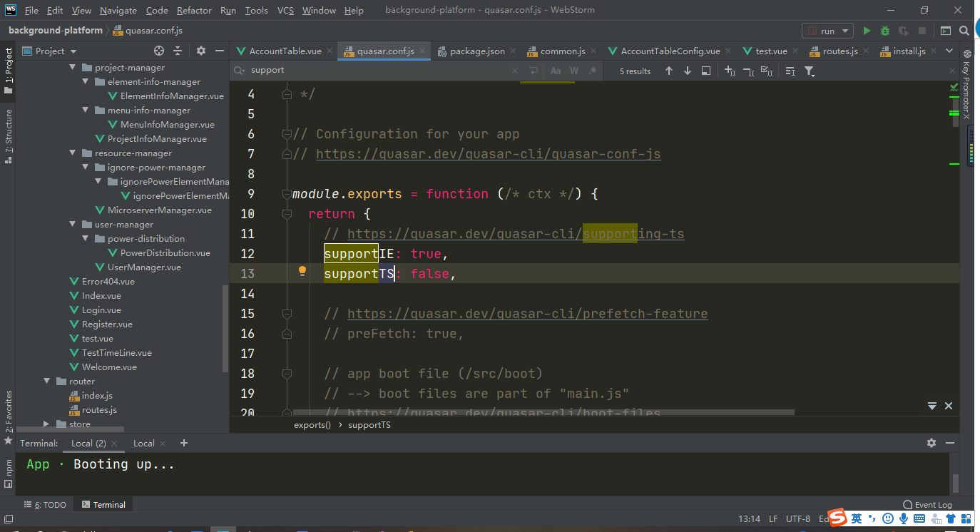Screen dimensions: 980x532
Task: Open routes.js file in router folder
Action: 99,409
